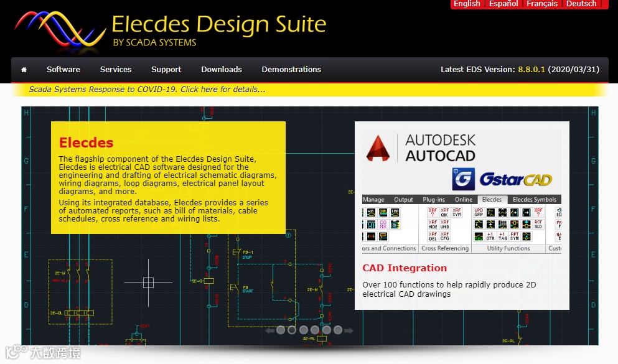Click the XRF DEL ribbon icon
The width and height of the screenshot is (618, 364).
(x=433, y=236)
